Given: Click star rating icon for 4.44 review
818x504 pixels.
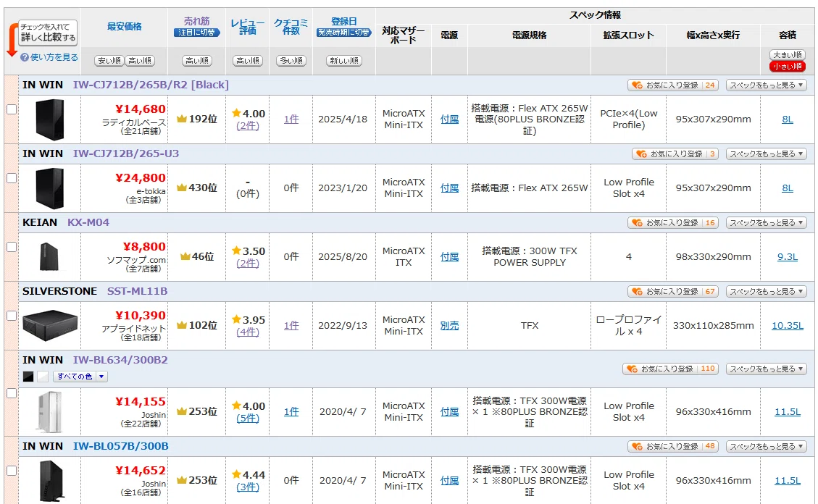Looking at the screenshot, I should [x=236, y=474].
